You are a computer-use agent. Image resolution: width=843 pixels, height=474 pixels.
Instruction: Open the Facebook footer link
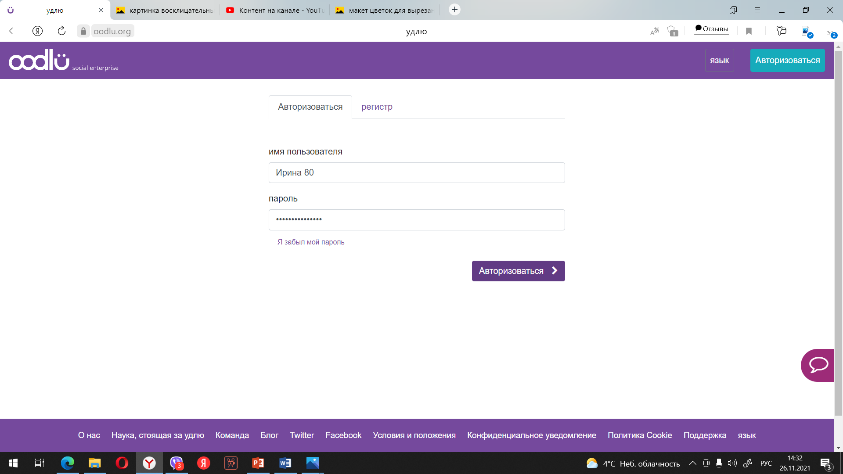tap(343, 436)
